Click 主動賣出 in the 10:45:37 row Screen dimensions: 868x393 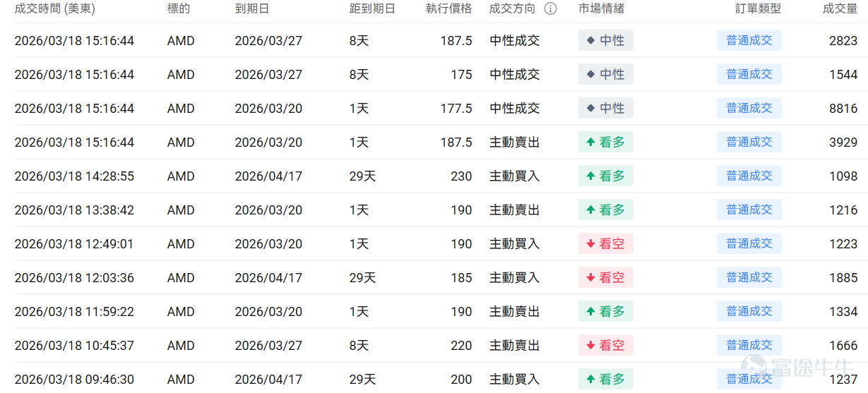[x=515, y=346]
